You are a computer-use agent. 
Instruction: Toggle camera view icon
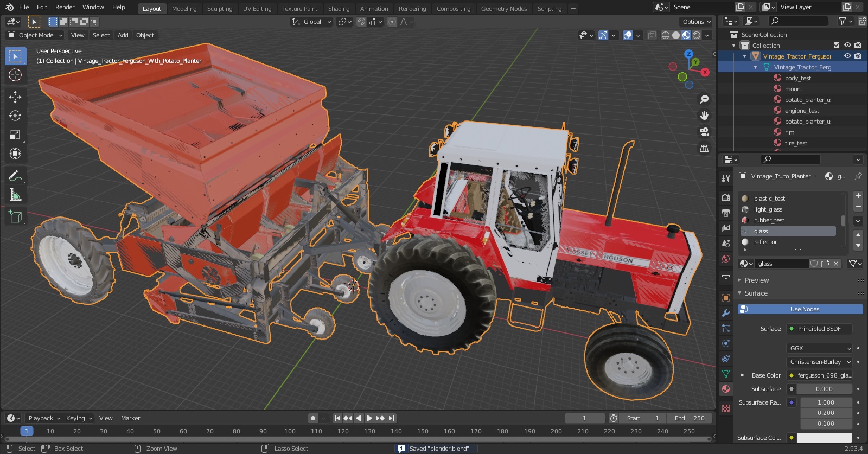pyautogui.click(x=704, y=132)
